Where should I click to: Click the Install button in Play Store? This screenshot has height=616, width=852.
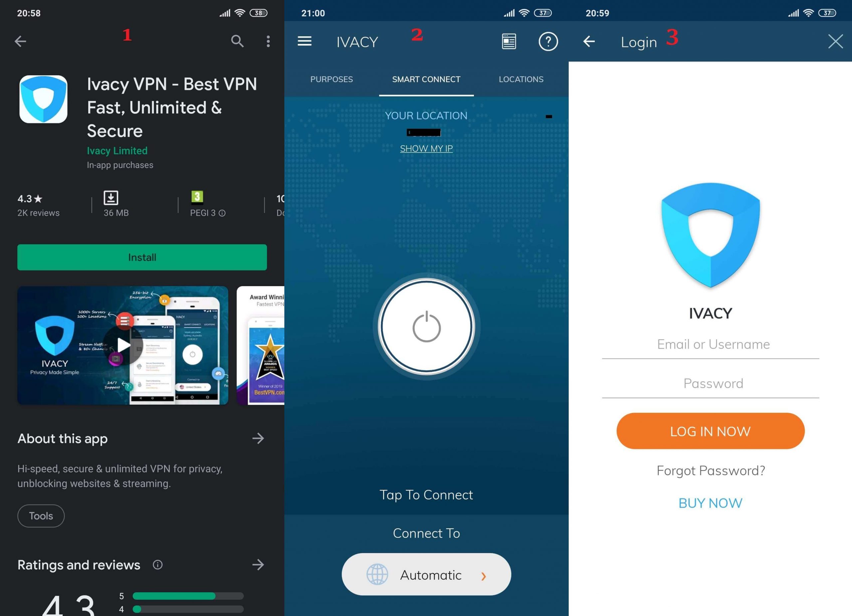[141, 257]
